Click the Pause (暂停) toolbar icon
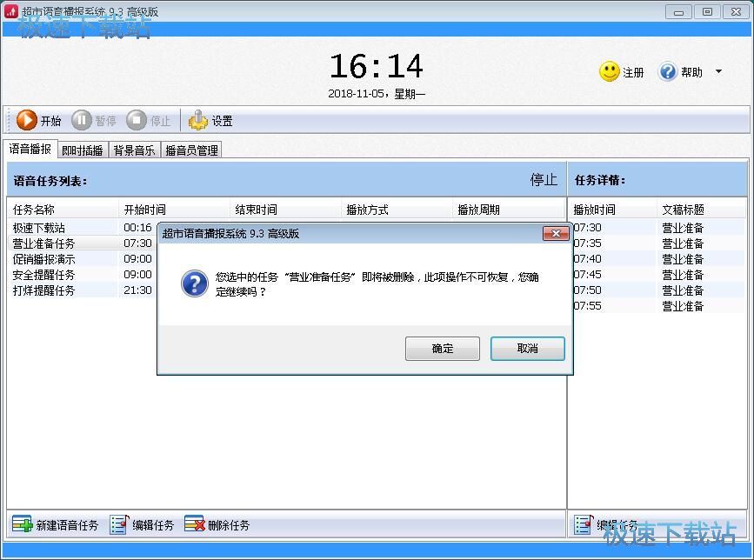 click(81, 120)
